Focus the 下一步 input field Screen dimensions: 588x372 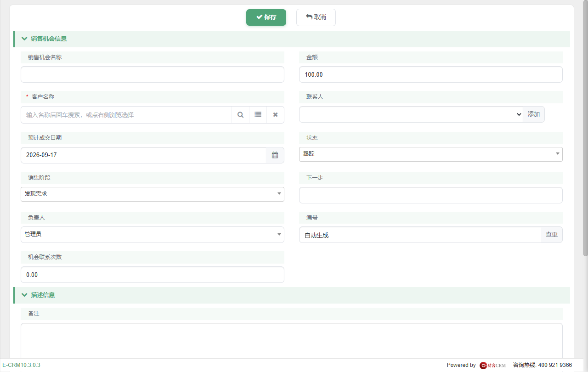point(431,195)
